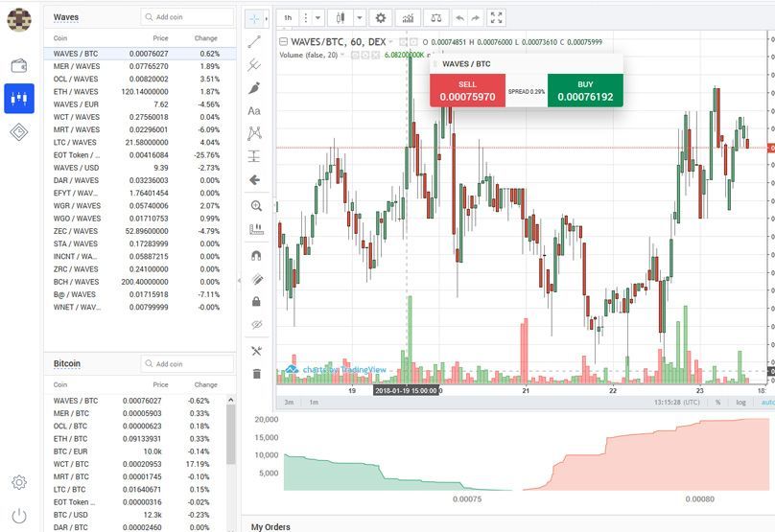Toggle the magnet snap mode
Viewport: 775px width, 532px height.
pyautogui.click(x=256, y=255)
